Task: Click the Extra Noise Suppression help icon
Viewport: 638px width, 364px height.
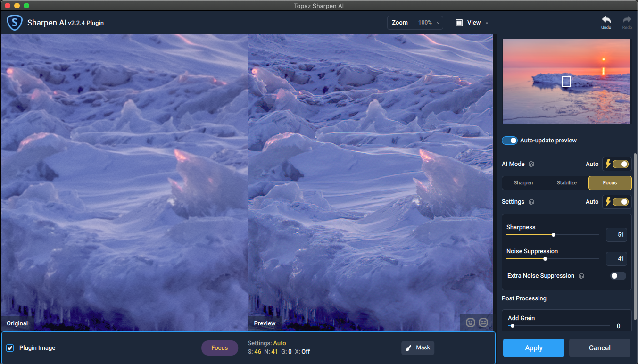Action: pyautogui.click(x=581, y=276)
